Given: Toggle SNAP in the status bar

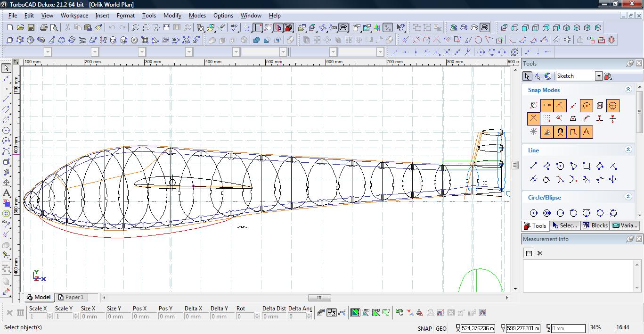Looking at the screenshot, I should (x=424, y=328).
